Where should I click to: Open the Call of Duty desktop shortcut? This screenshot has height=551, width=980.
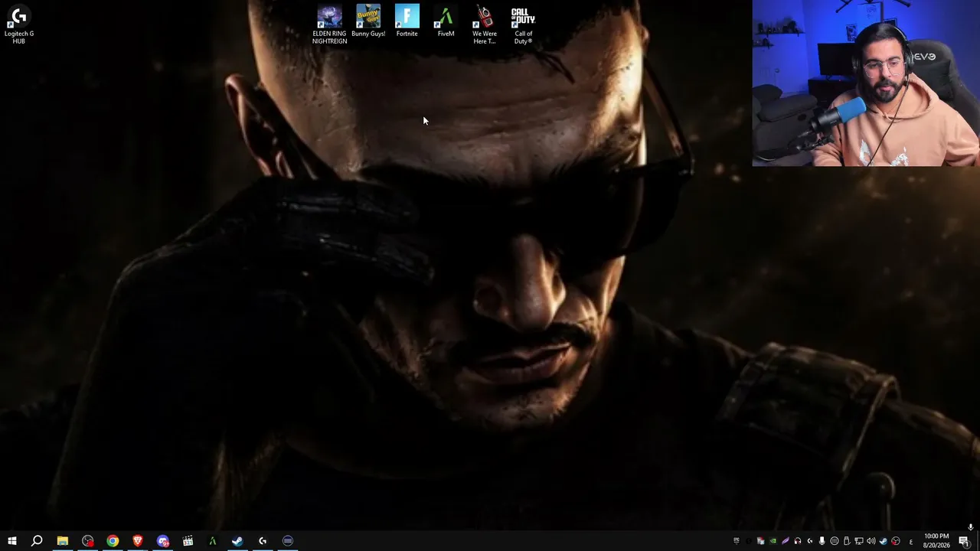click(x=523, y=24)
